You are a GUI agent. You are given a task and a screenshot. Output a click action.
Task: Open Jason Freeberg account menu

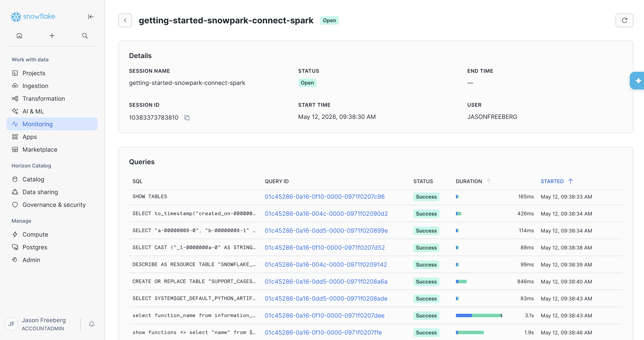point(44,324)
